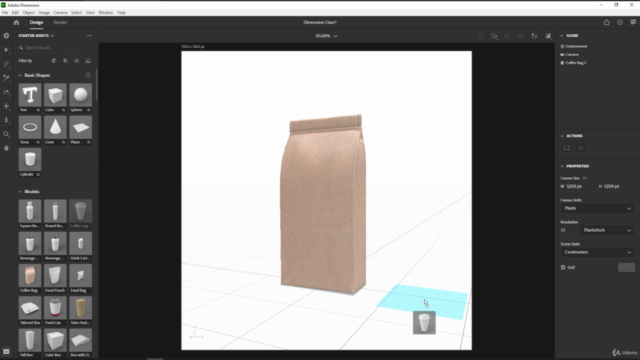640x360 pixels.
Task: Click the Basic Shapes info icon
Action: (x=88, y=75)
